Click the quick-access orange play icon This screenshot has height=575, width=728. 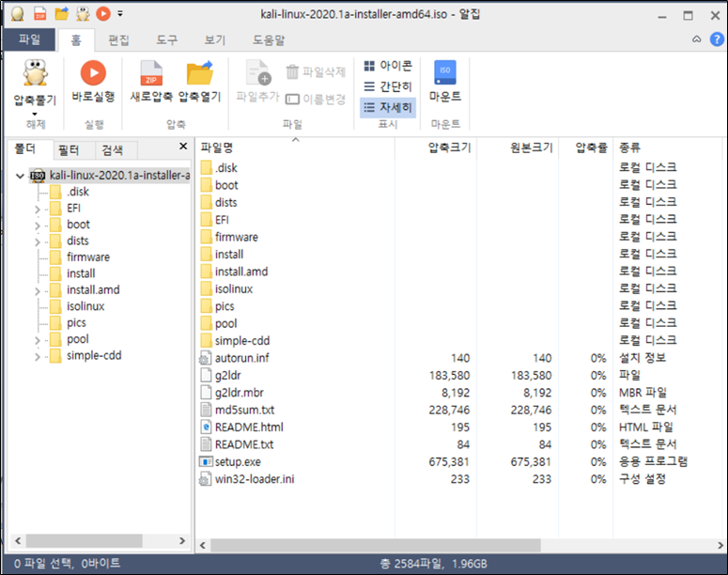[x=103, y=13]
